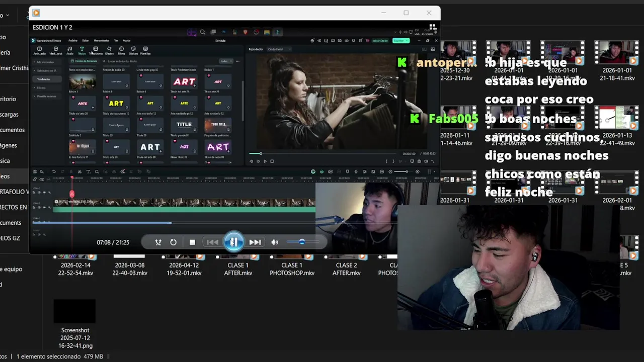This screenshot has height=362, width=644.
Task: Open the stock media tab in Filmora
Action: click(56, 50)
